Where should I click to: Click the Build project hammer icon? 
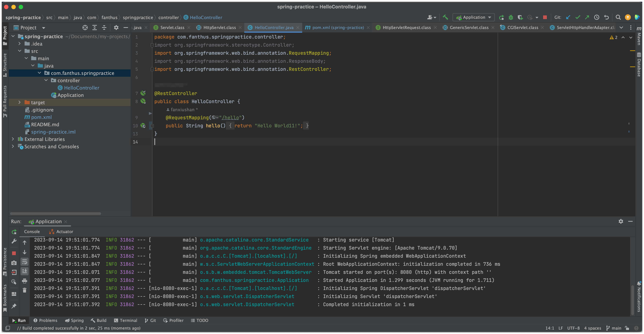coord(445,17)
